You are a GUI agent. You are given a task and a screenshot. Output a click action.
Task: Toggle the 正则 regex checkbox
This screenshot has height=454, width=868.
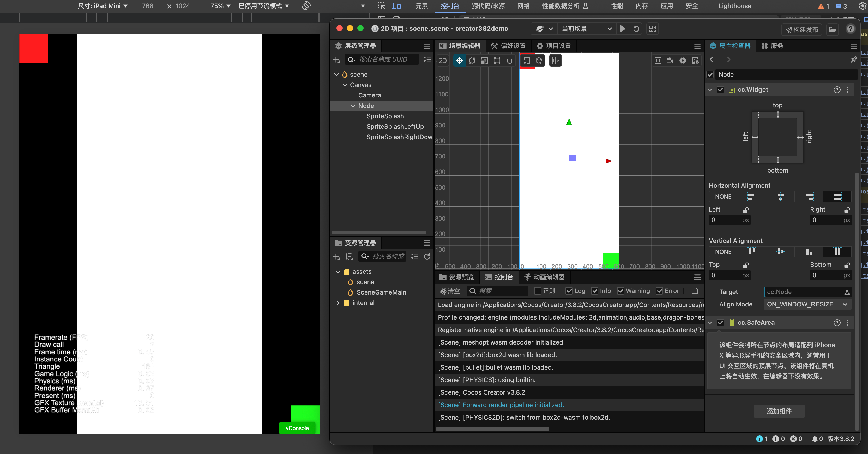point(538,291)
